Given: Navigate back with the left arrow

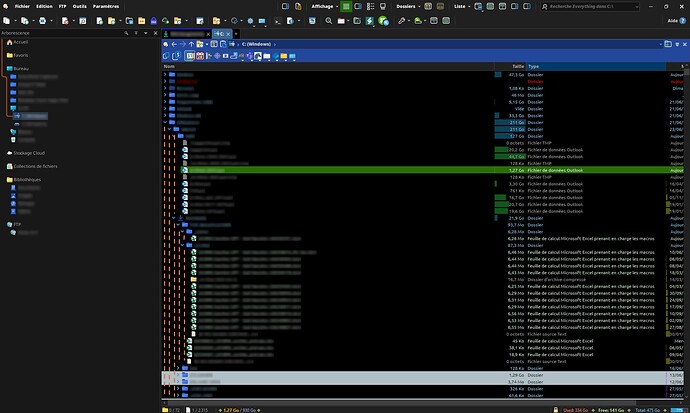Looking at the screenshot, I should coord(174,44).
